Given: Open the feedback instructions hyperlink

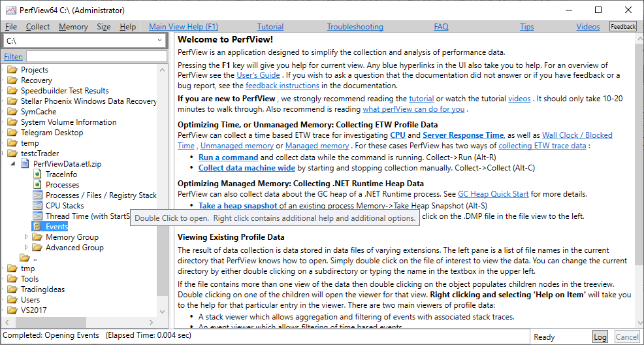Looking at the screenshot, I should tap(283, 86).
